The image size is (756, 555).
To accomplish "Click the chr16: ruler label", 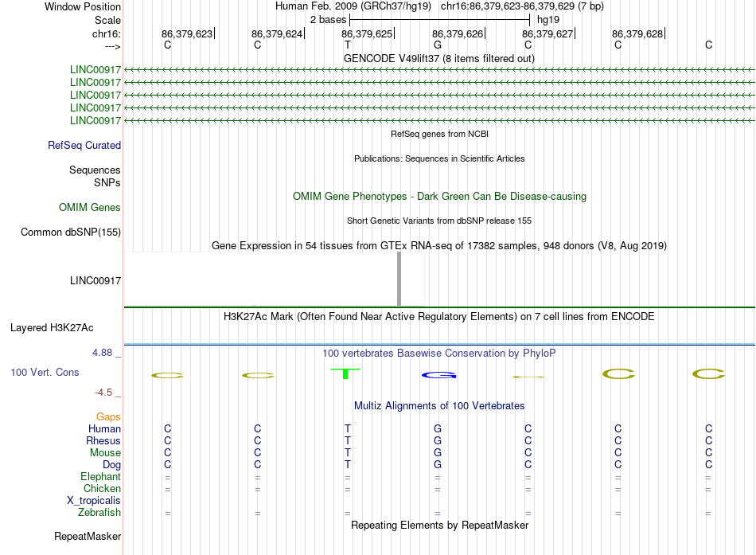I will click(107, 33).
